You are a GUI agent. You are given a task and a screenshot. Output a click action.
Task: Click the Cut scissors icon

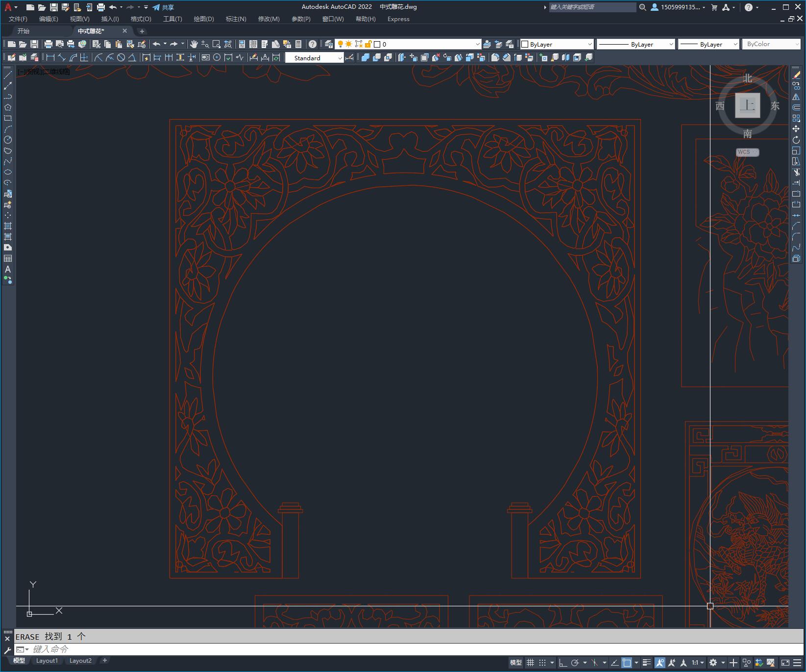(x=97, y=44)
